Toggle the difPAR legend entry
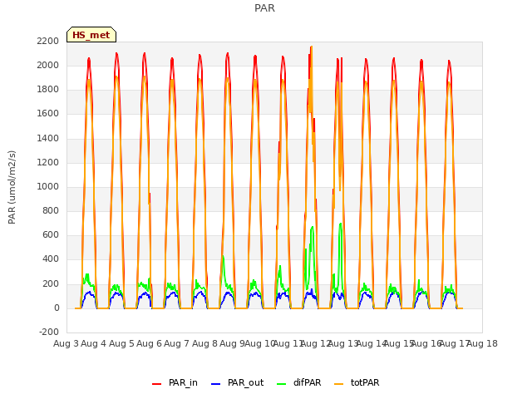Screen dimensions: 532x399 [x=299, y=382]
